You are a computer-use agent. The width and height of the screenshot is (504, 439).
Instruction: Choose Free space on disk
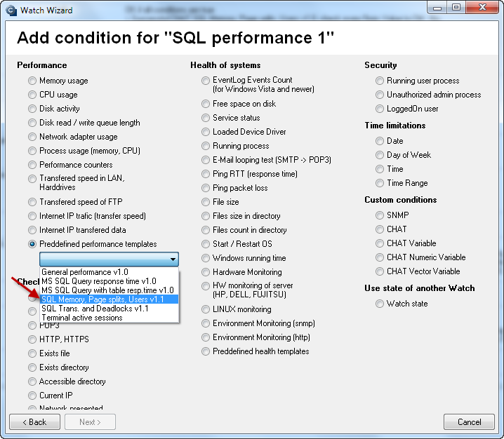click(x=206, y=104)
